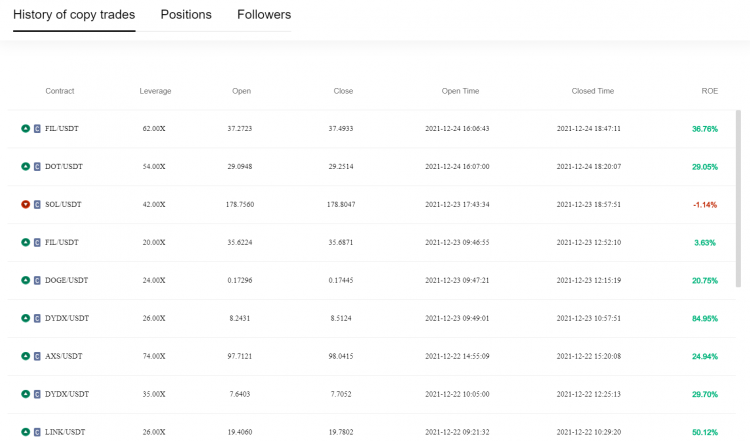The image size is (750, 441).
Task: Click the "C" badge icon beside SOL/USDT
Action: pyautogui.click(x=38, y=204)
